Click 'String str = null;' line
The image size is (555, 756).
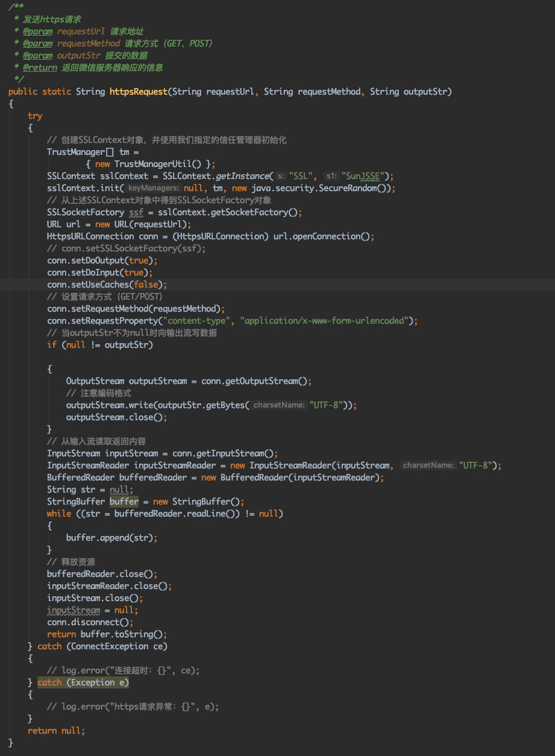[90, 490]
